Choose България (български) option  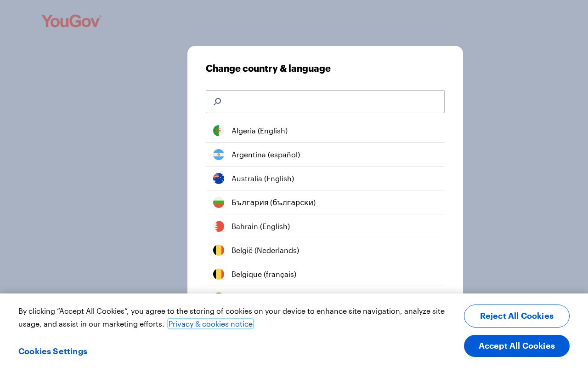click(325, 202)
